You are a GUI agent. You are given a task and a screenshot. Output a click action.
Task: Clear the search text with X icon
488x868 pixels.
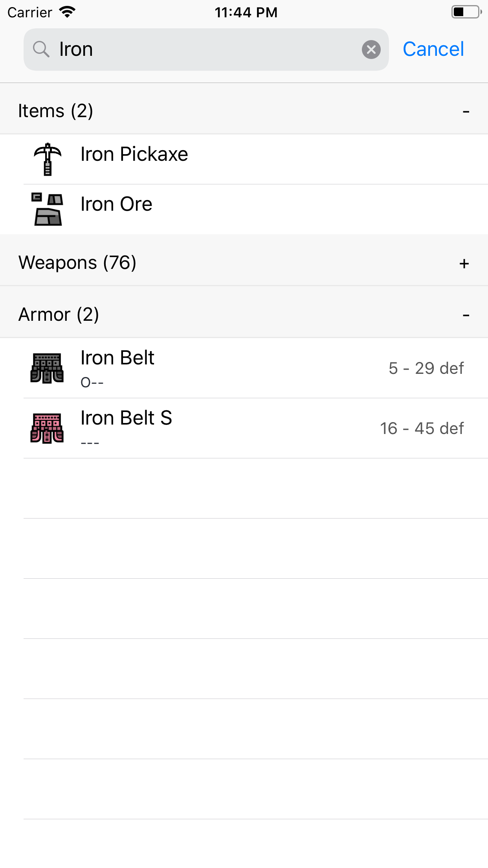point(371,50)
